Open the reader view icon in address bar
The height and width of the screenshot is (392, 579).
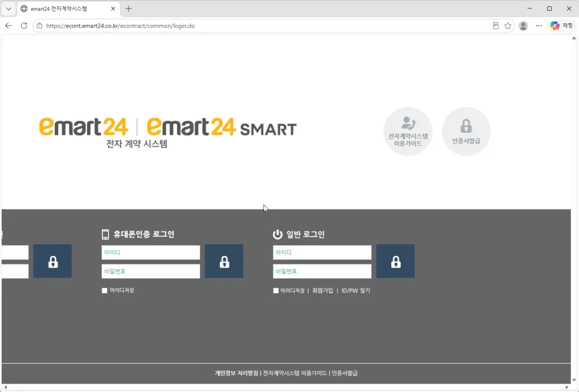[495, 26]
